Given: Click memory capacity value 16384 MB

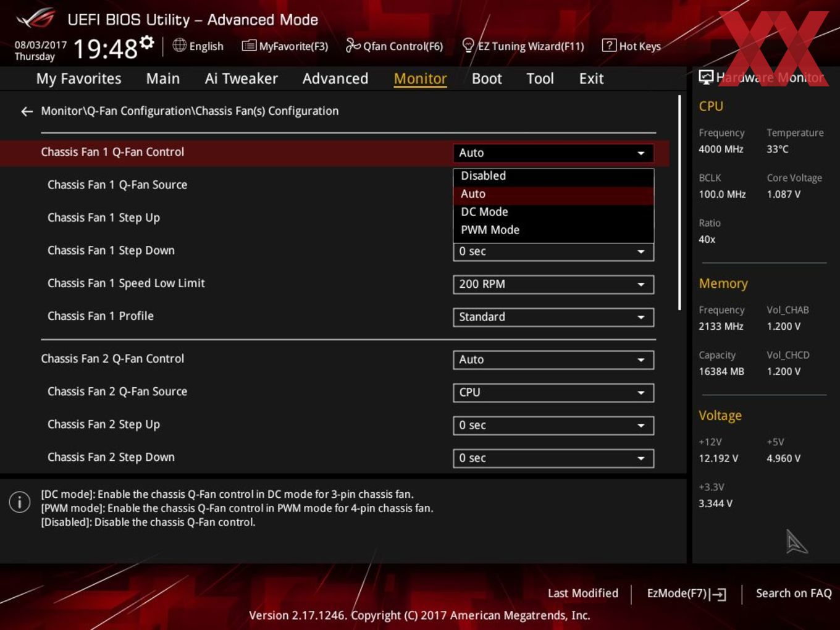Looking at the screenshot, I should pyautogui.click(x=721, y=371).
